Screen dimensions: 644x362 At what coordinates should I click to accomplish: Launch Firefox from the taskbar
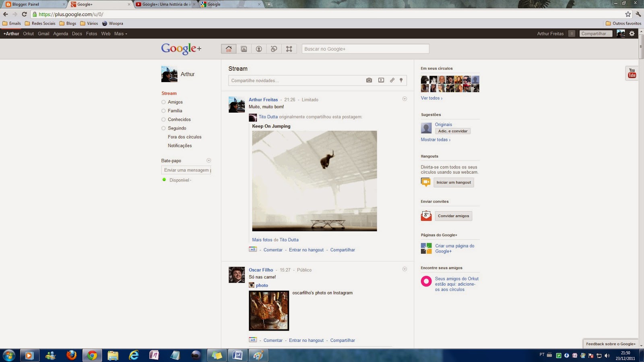coord(72,355)
